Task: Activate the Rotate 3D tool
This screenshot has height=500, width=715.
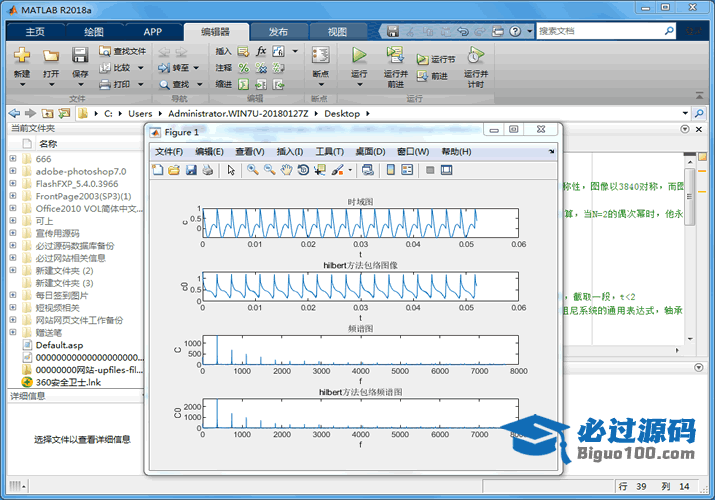Action: pyautogui.click(x=303, y=170)
